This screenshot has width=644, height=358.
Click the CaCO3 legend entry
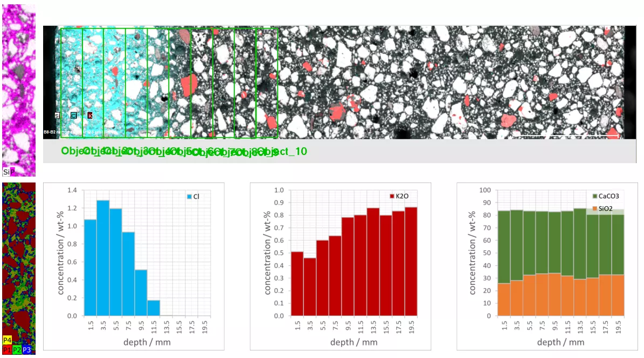click(x=606, y=196)
